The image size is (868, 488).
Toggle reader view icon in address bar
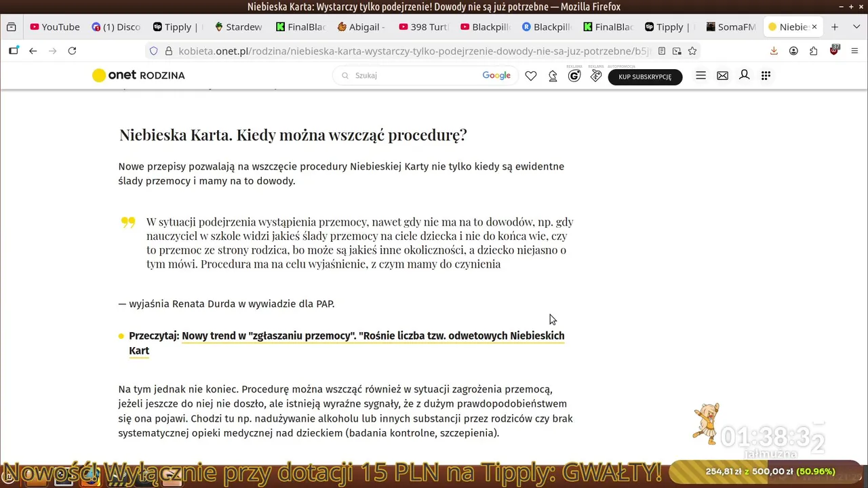click(x=662, y=51)
